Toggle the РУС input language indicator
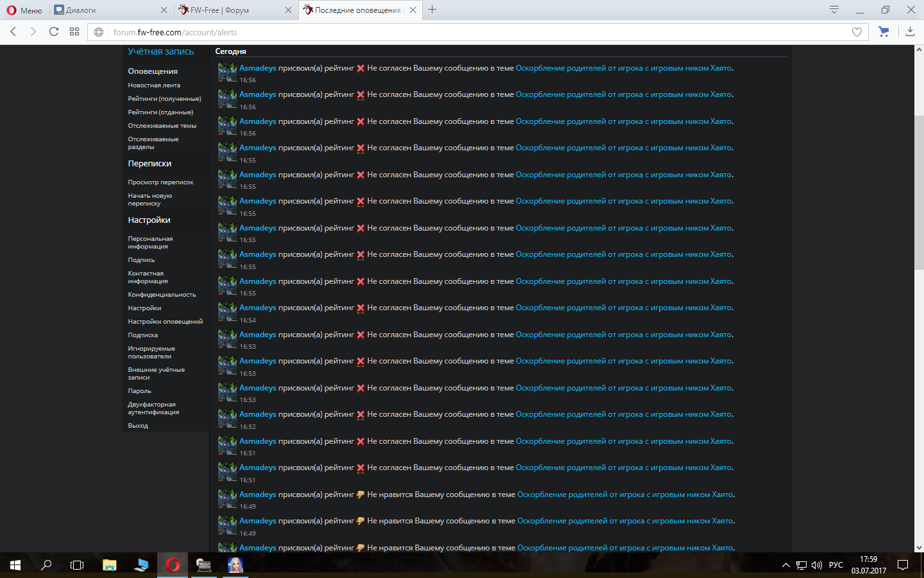 [x=835, y=565]
